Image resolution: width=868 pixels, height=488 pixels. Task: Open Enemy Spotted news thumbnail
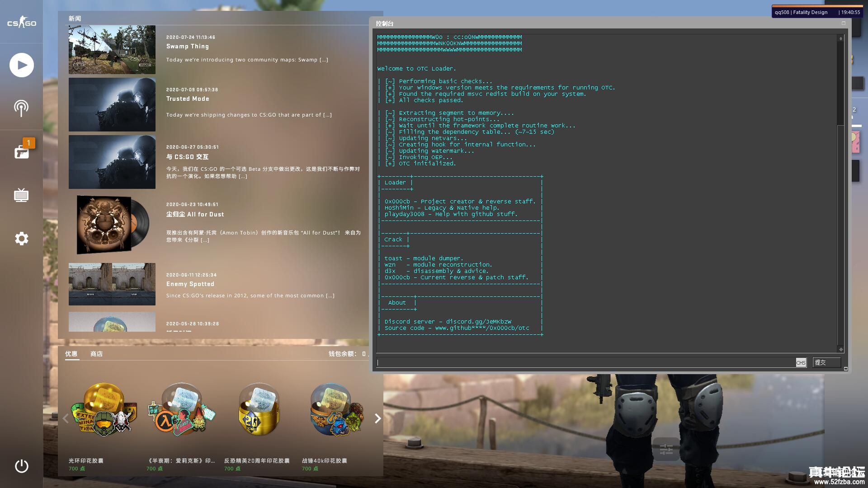(x=112, y=284)
